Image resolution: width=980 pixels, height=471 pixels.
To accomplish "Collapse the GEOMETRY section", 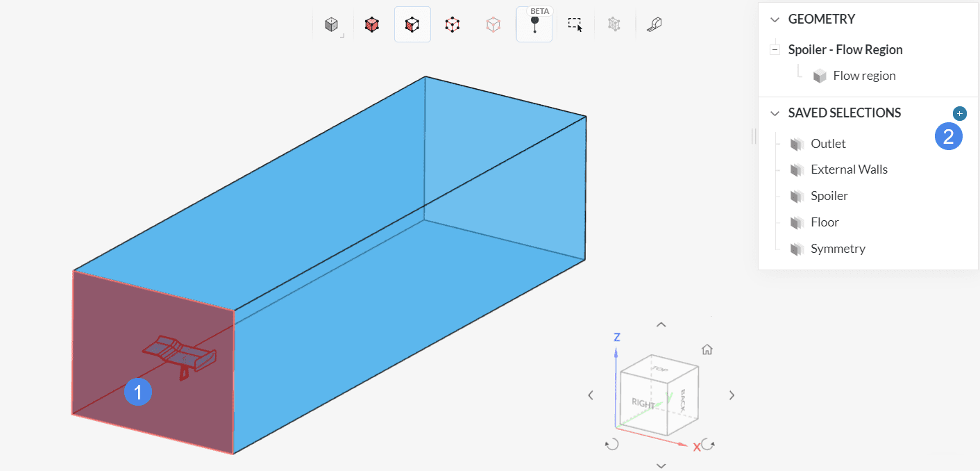I will coord(775,19).
